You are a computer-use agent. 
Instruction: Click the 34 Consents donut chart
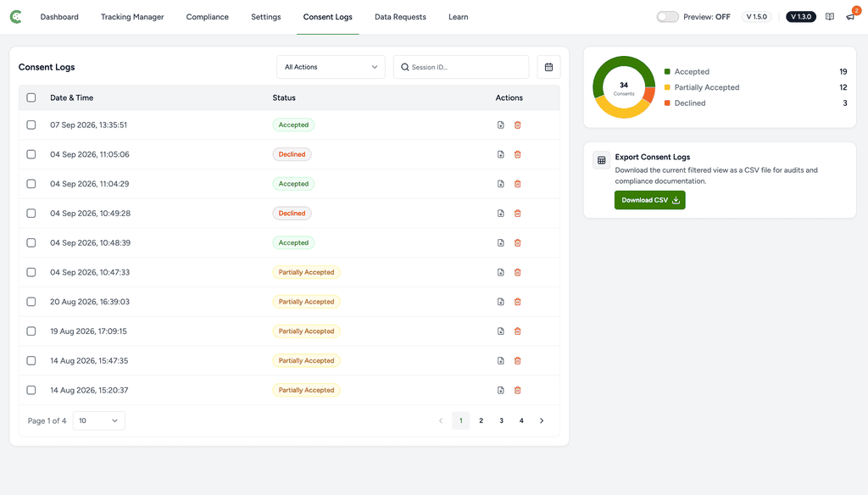[624, 87]
